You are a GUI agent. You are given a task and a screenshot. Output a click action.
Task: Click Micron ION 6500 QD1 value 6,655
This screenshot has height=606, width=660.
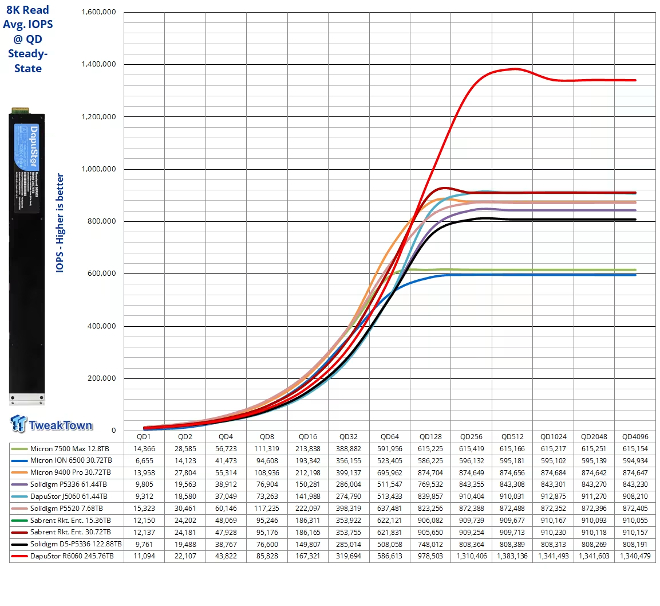144,460
